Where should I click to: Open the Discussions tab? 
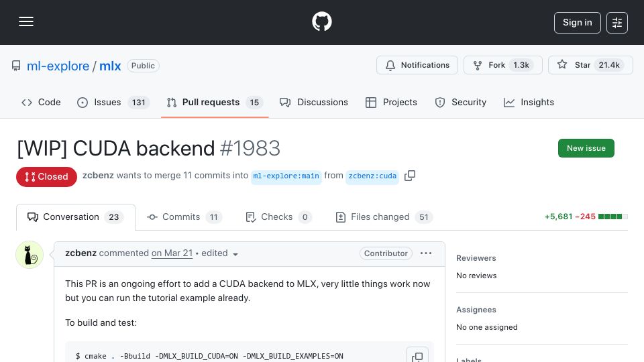click(314, 102)
